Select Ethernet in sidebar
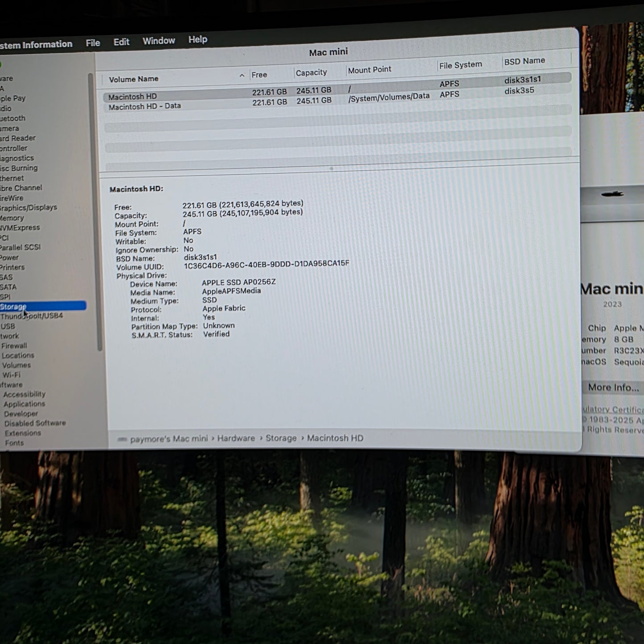The width and height of the screenshot is (644, 644). click(x=12, y=178)
